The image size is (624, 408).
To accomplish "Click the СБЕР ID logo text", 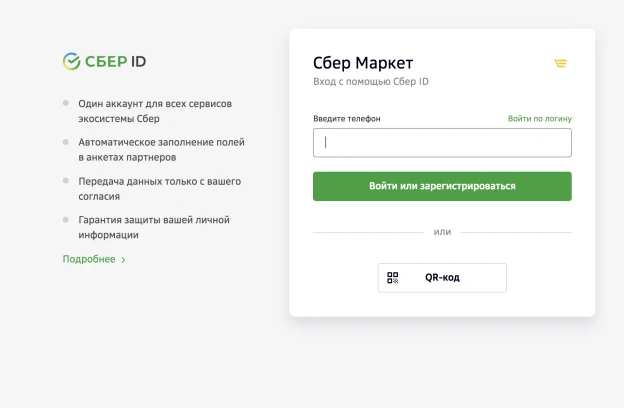I will click(x=115, y=61).
